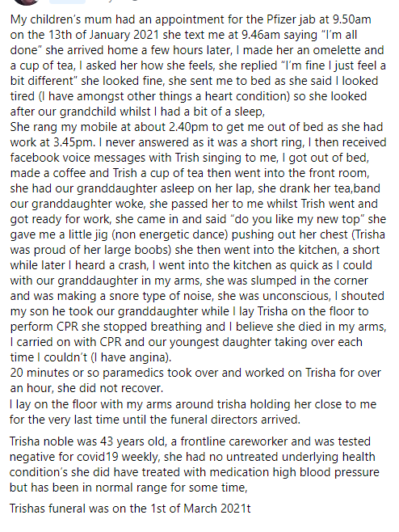Viewport: 399px width, 532px height.
Task: Click the line about heart condition
Action: point(188,96)
